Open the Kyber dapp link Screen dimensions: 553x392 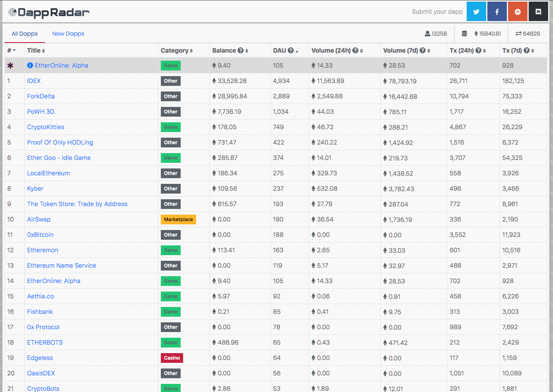tap(35, 188)
